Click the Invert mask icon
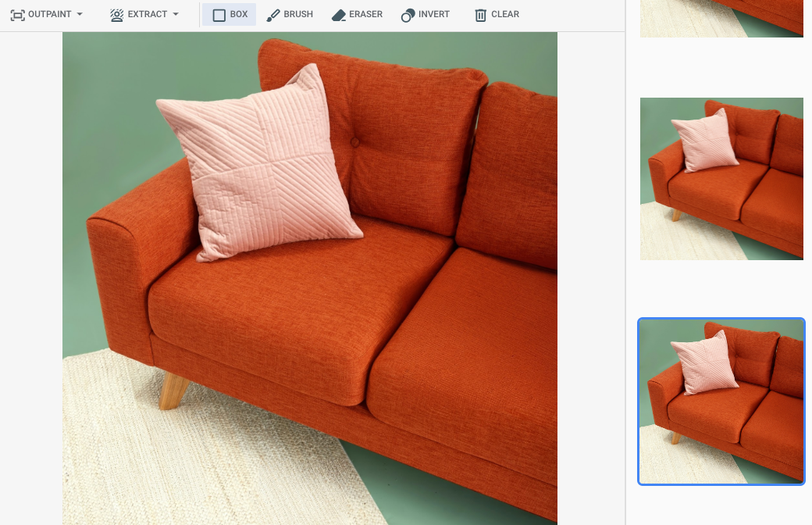This screenshot has width=812, height=525. (408, 14)
